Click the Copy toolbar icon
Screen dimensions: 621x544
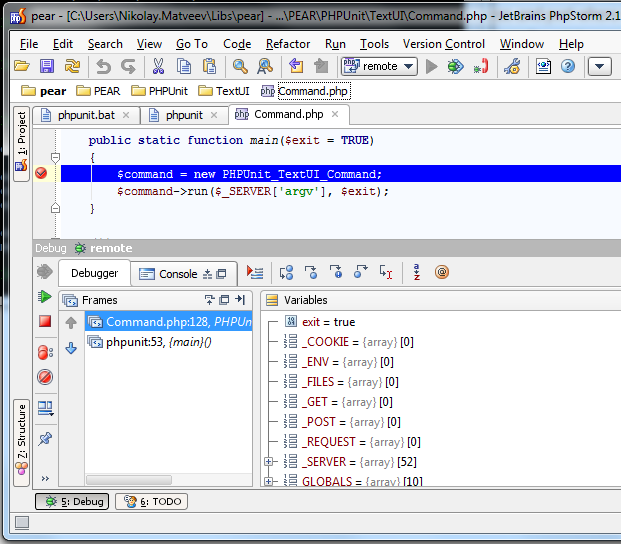click(184, 66)
